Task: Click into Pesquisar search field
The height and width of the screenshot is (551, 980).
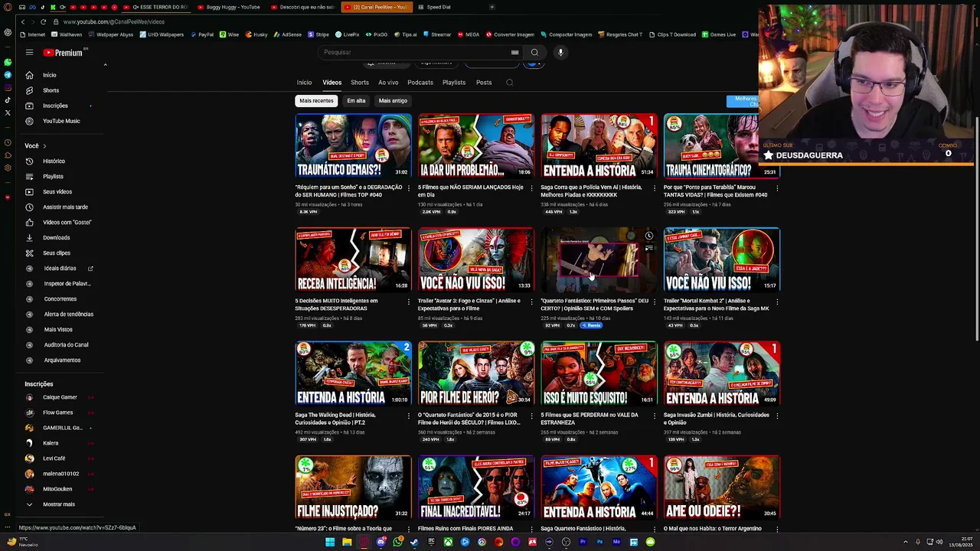Action: pyautogui.click(x=413, y=52)
